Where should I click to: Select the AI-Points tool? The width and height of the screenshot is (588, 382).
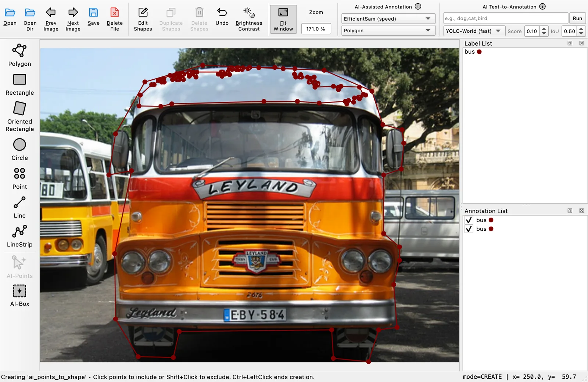click(x=19, y=267)
